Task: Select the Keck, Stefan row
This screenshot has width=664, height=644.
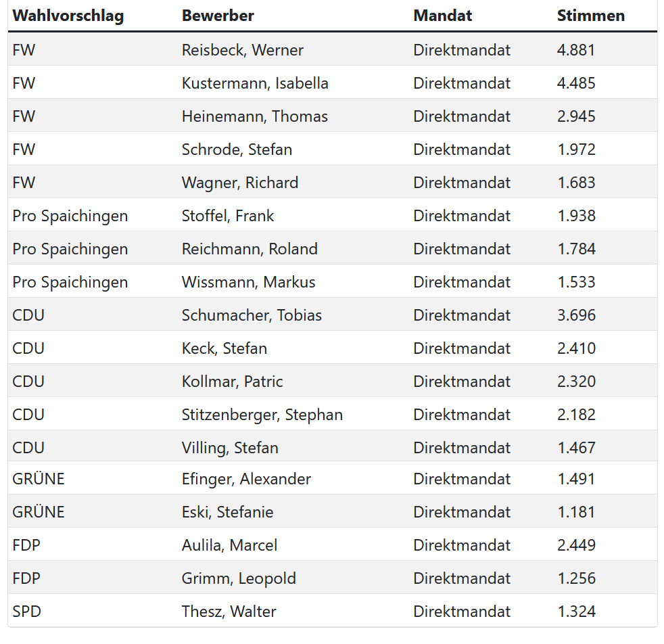Action: click(x=333, y=348)
